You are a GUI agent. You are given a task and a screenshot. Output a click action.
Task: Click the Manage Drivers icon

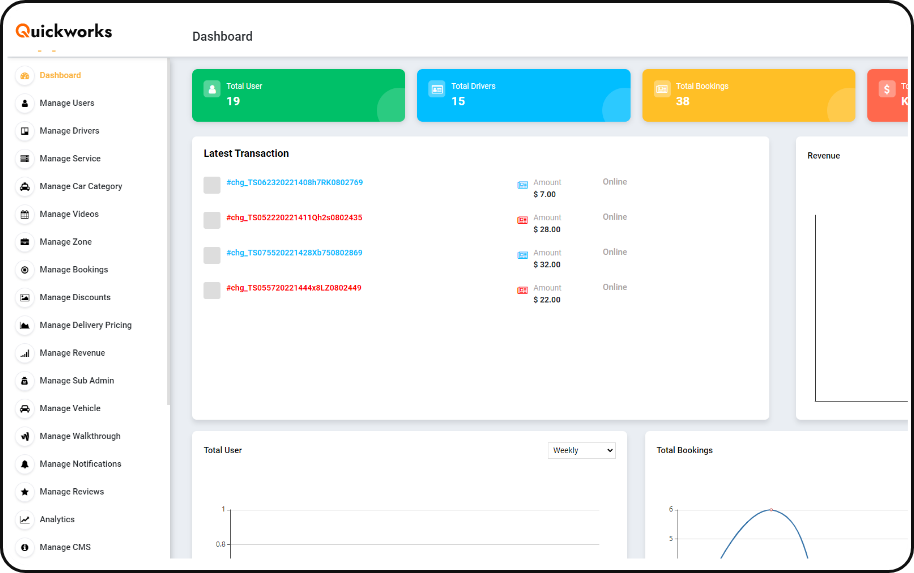pyautogui.click(x=24, y=131)
